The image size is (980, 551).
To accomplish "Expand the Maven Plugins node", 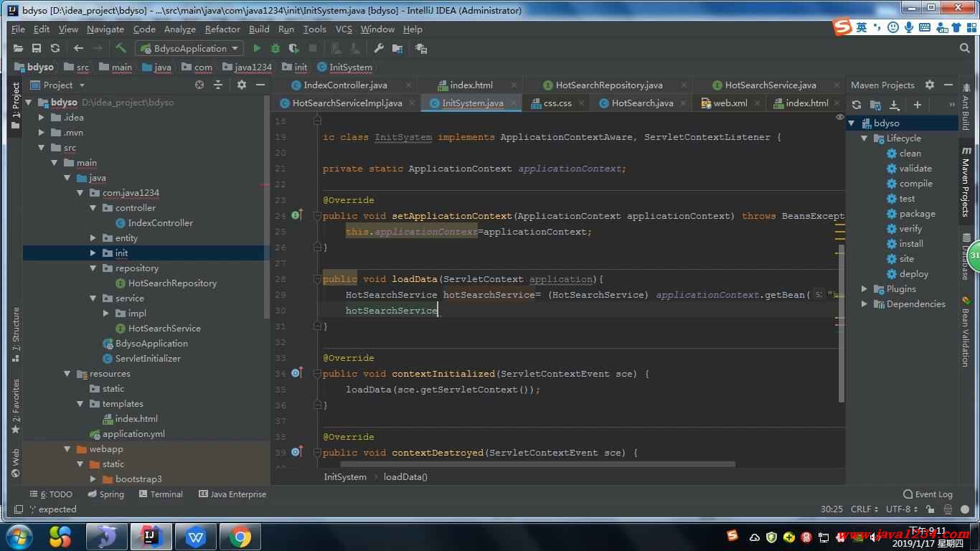I will click(x=864, y=289).
